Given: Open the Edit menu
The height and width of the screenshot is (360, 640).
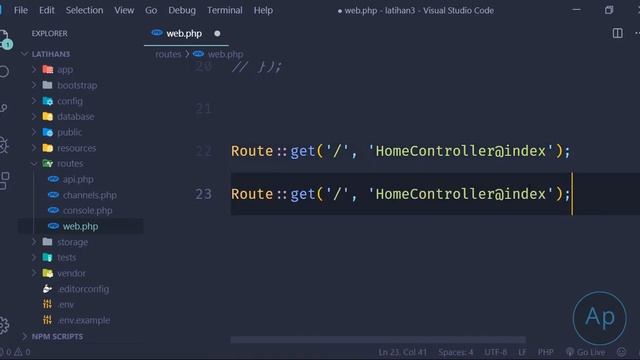Looking at the screenshot, I should [47, 10].
